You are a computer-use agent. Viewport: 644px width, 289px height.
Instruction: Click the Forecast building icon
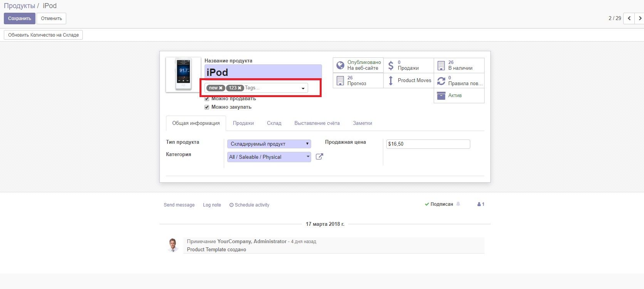[340, 81]
